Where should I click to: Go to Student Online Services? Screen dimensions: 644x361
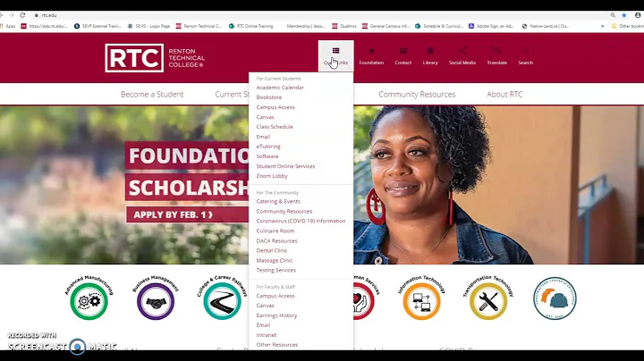tap(285, 166)
